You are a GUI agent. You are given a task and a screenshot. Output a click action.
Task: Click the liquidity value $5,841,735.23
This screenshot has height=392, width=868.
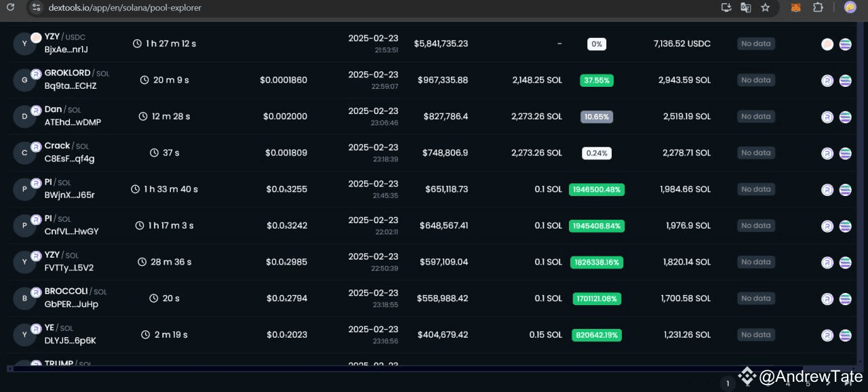click(441, 43)
